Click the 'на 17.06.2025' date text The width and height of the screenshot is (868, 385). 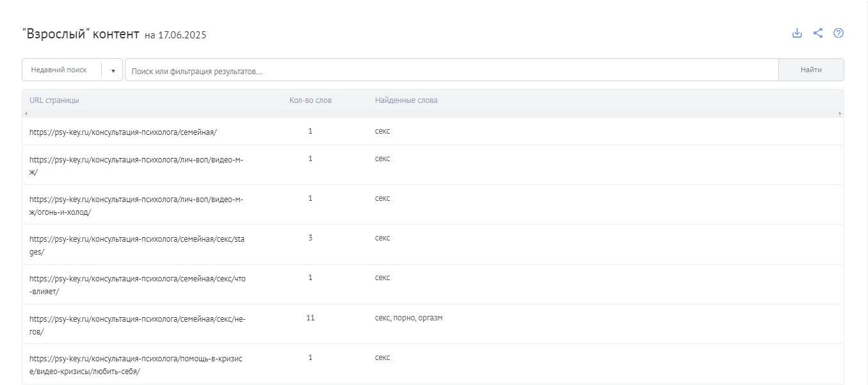175,35
